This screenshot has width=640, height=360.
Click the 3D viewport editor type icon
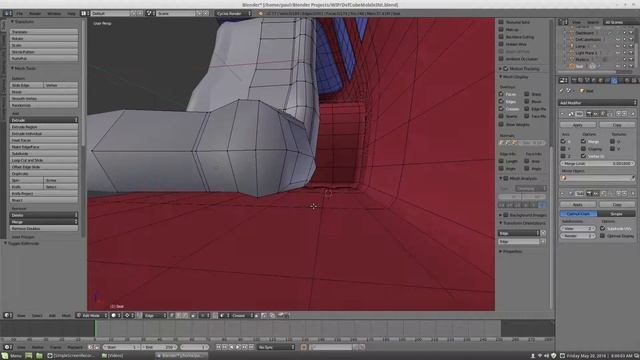(x=8, y=316)
